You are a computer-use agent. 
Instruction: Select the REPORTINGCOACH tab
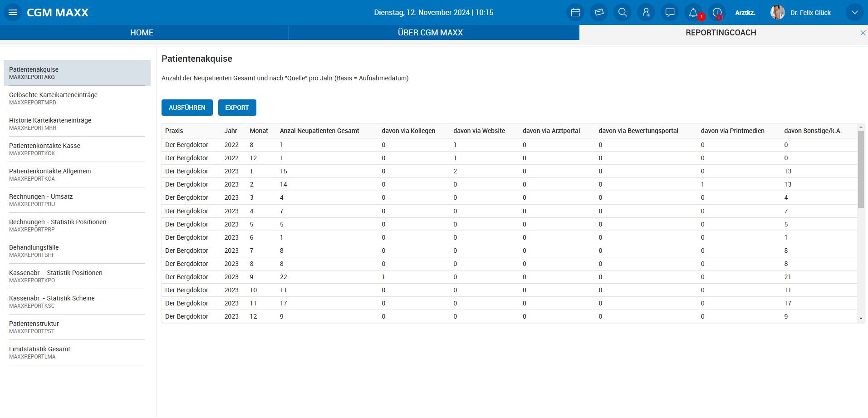click(721, 33)
